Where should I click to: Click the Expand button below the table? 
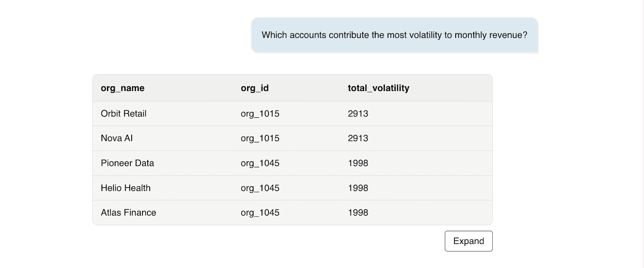[x=468, y=241]
